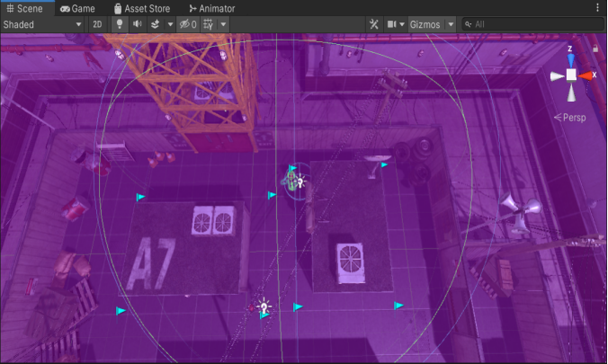
Task: Open search filter via magnifier icon
Action: coord(468,24)
